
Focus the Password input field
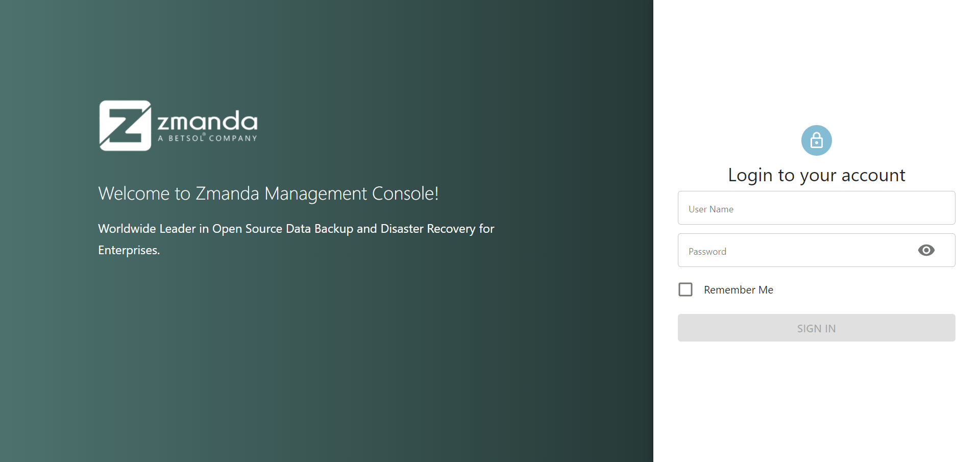coord(796,251)
